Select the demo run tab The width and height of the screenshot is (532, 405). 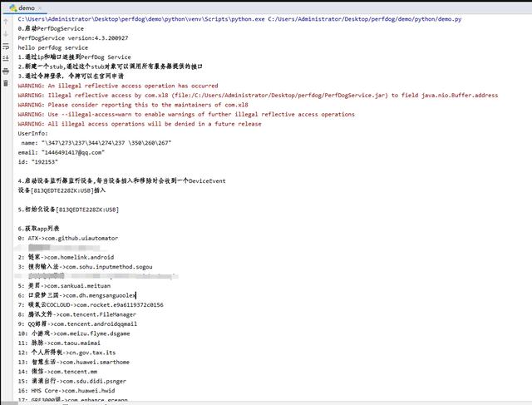click(26, 7)
